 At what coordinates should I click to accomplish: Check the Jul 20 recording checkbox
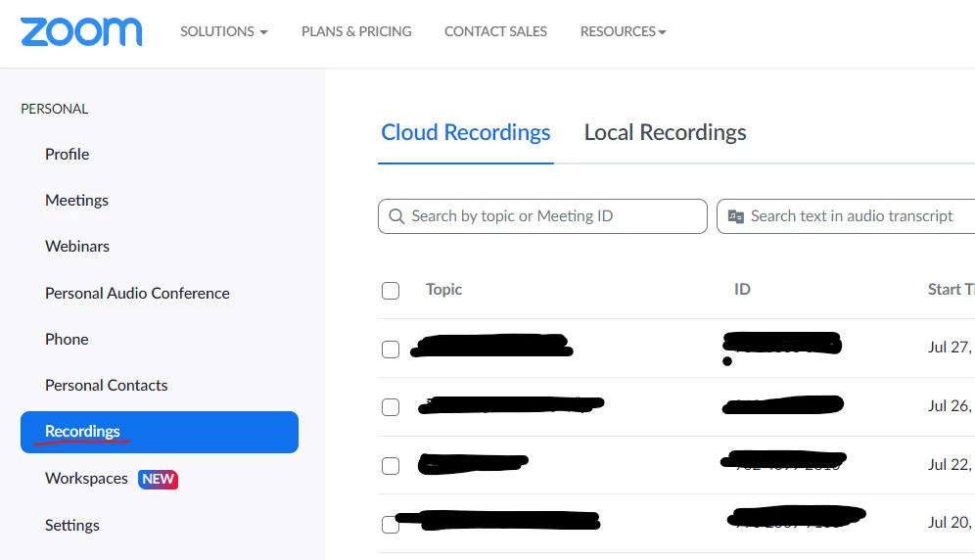pos(391,525)
